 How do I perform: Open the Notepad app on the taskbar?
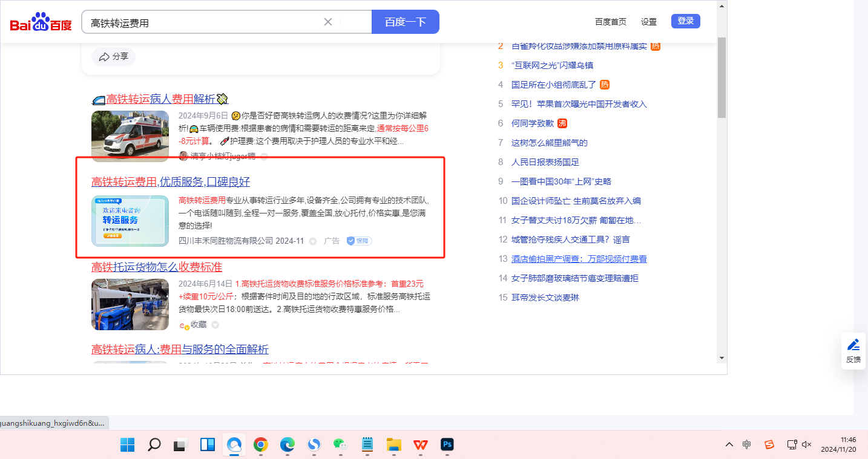pyautogui.click(x=367, y=445)
